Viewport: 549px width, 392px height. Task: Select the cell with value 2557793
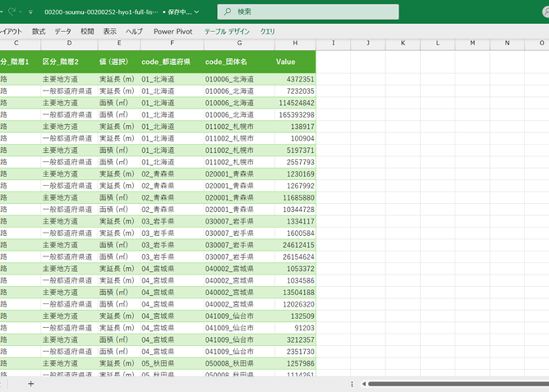coord(295,162)
